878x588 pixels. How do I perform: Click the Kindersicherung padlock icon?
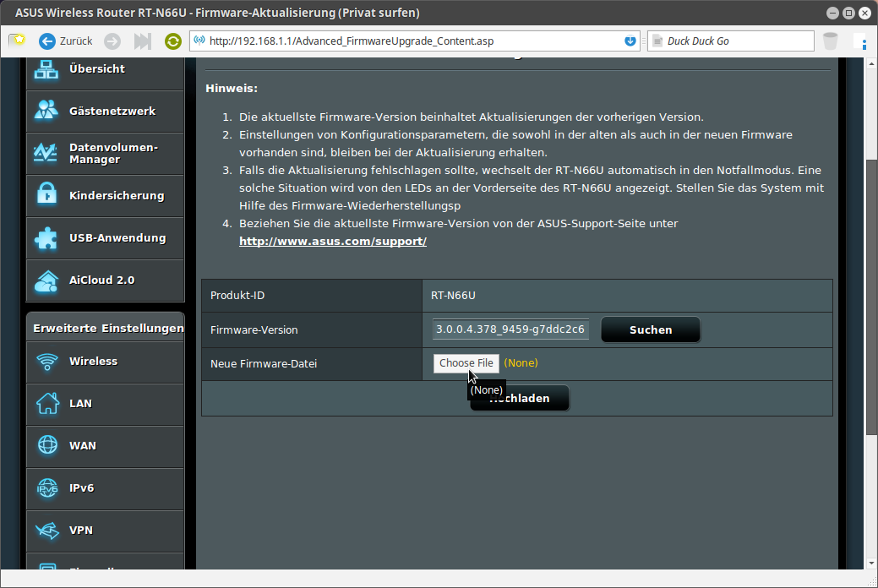click(46, 193)
